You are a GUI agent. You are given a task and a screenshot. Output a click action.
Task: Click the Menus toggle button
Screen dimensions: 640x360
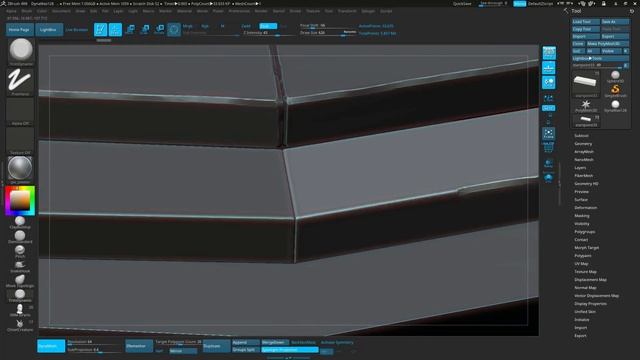pyautogui.click(x=519, y=4)
